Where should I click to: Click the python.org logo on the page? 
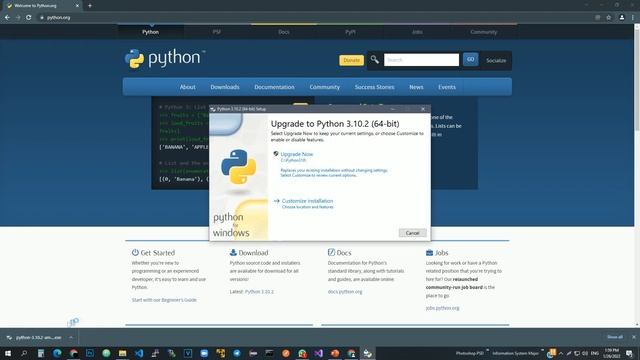click(x=165, y=58)
